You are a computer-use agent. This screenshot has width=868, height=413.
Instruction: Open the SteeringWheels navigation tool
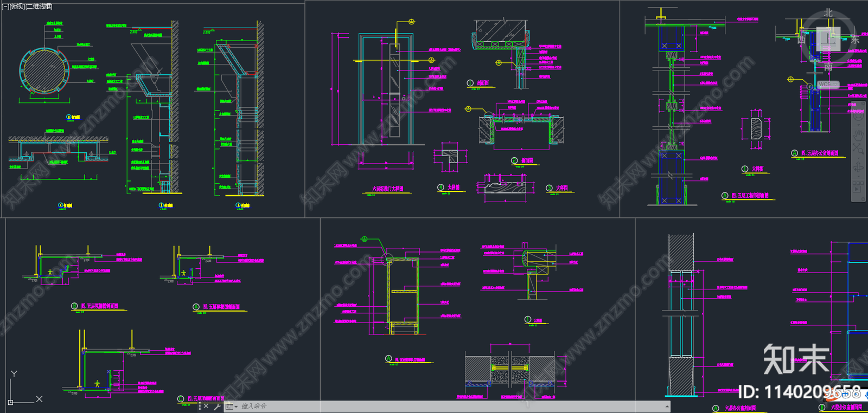tap(858, 115)
